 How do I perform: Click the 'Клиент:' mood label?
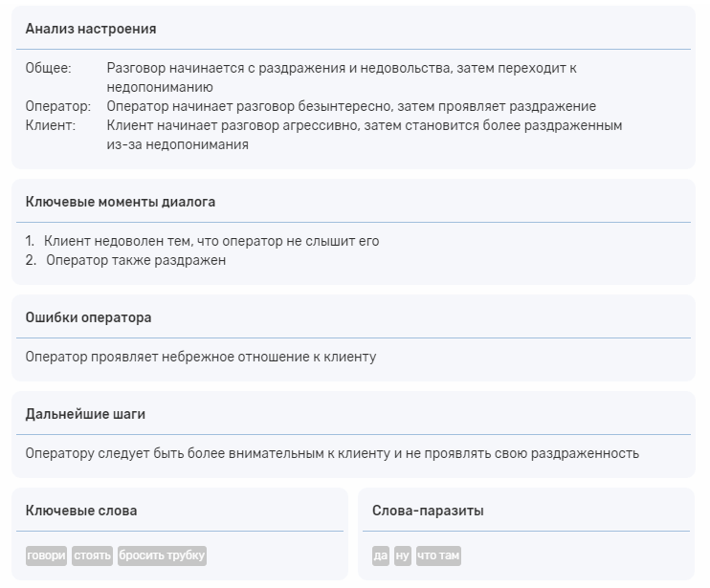pyautogui.click(x=51, y=125)
